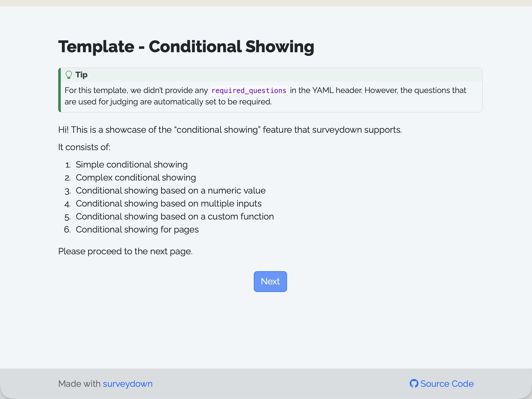Click the green bar of the Tip callout
Image resolution: width=532 pixels, height=399 pixels.
[x=59, y=90]
